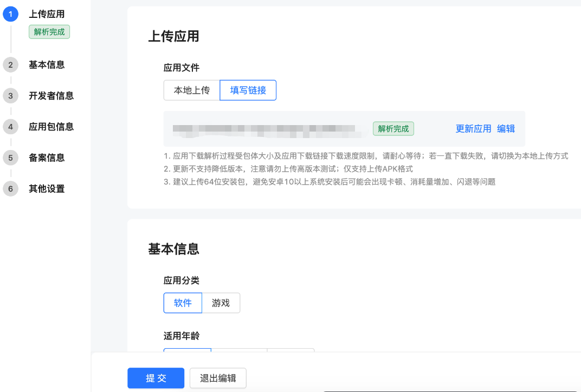Click the 解析完成 badge beside the app link
Viewport: 581px width, 392px height.
click(x=393, y=128)
